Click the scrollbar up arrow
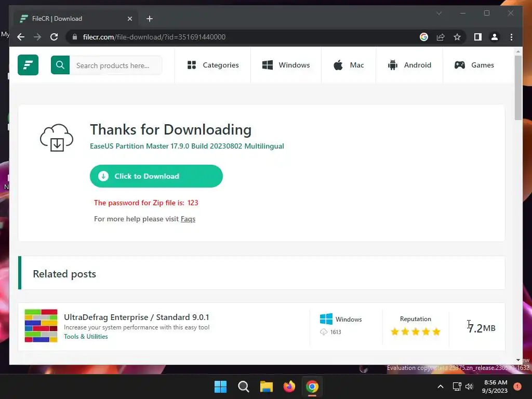532x399 pixels. [x=518, y=51]
